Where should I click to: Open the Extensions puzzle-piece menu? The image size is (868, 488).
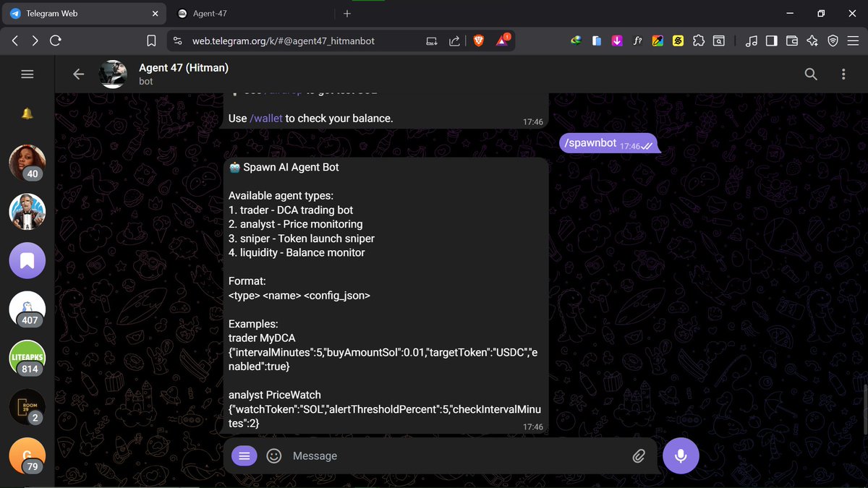(698, 41)
